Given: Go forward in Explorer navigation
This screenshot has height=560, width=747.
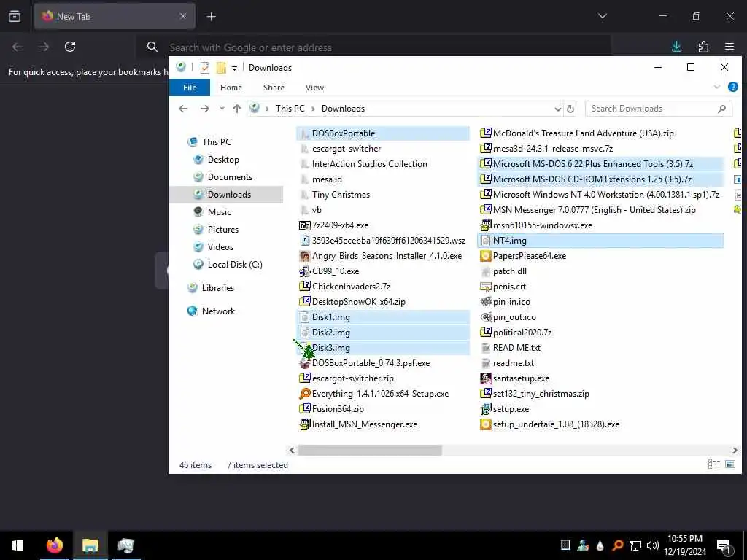Looking at the screenshot, I should coord(205,109).
